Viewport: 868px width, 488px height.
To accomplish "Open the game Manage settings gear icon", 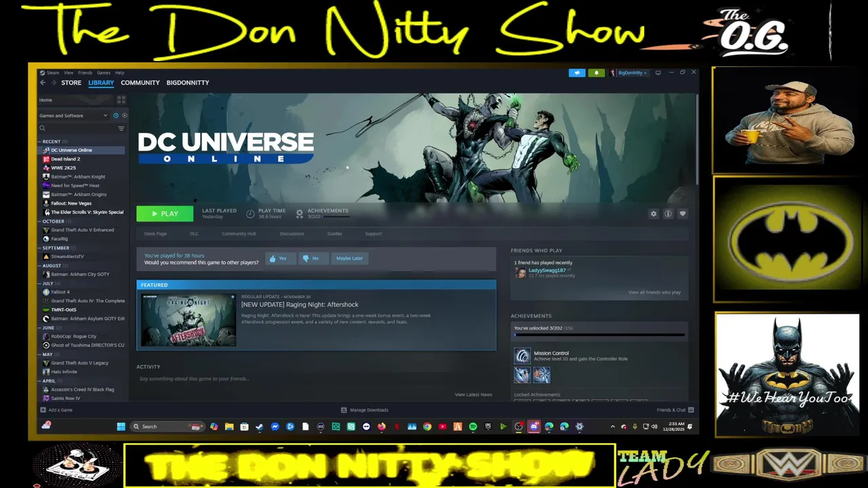I will (x=654, y=213).
